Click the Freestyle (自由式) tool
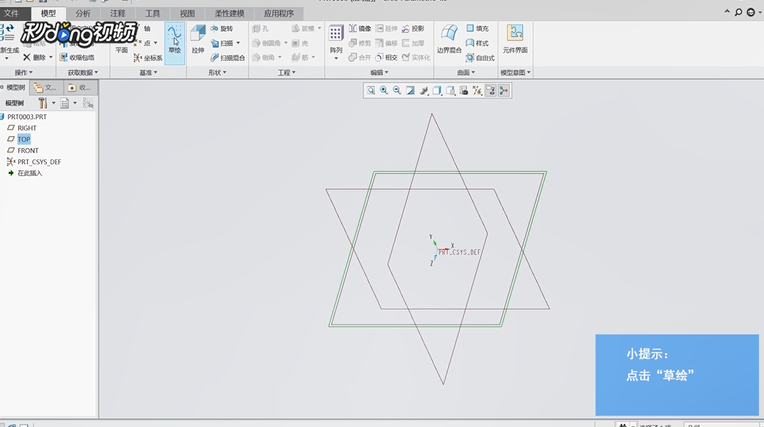The height and width of the screenshot is (427, 764). (x=480, y=58)
